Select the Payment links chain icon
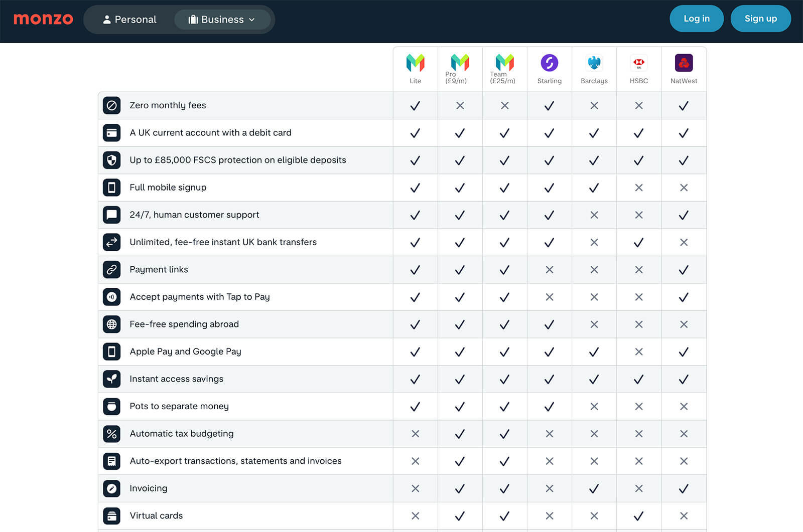This screenshot has width=803, height=532. coord(112,269)
